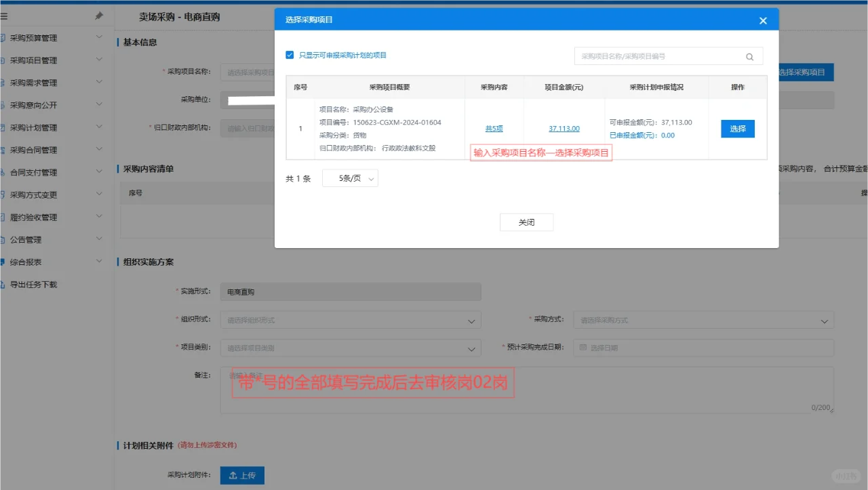Click the 组织实施方案 section heading
868x490 pixels.
148,262
